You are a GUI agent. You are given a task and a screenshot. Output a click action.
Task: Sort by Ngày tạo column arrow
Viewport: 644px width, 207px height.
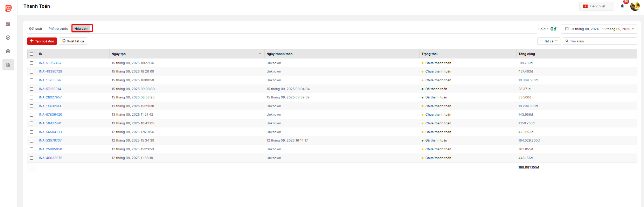(260, 54)
